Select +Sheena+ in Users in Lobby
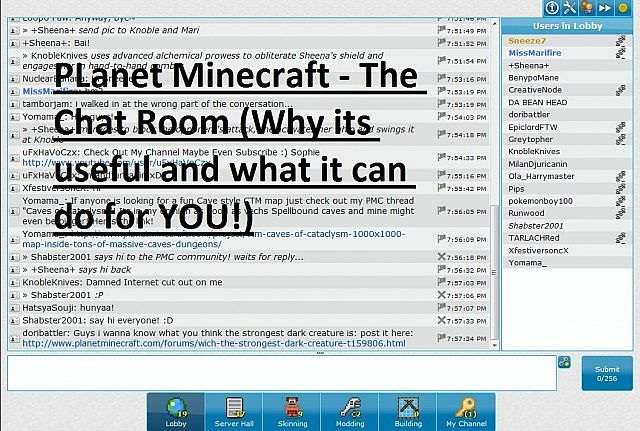 (x=529, y=65)
